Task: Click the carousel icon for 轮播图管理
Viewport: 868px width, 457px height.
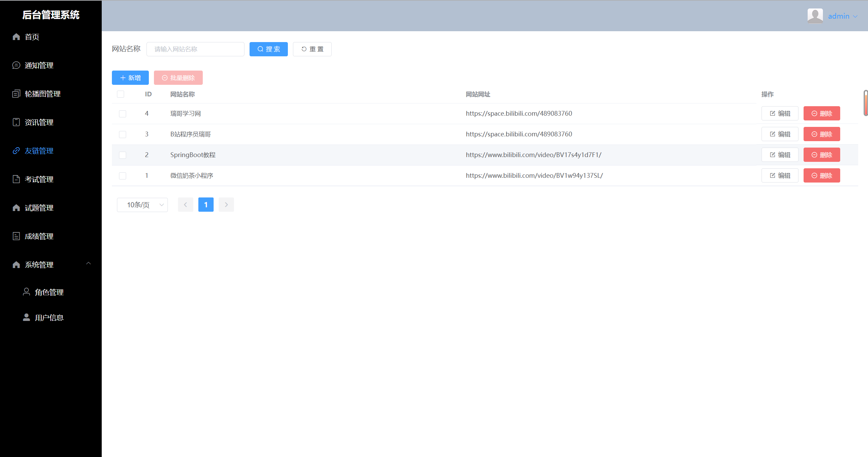Action: 16,94
